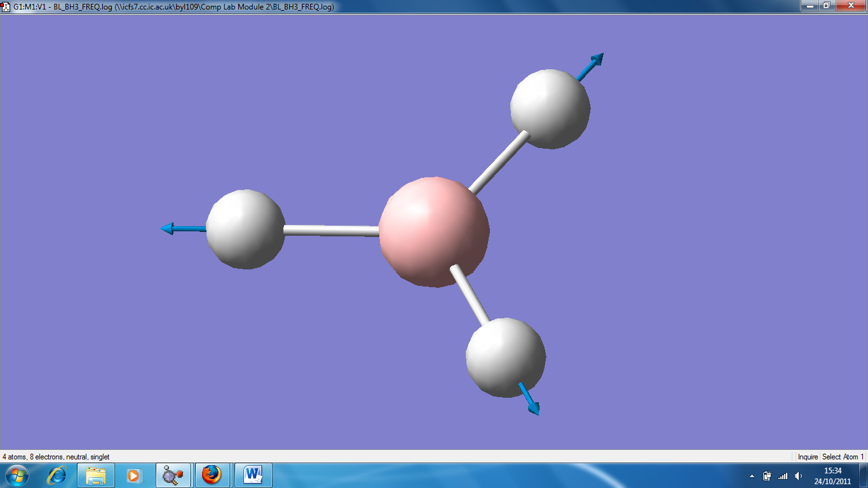This screenshot has height=488, width=868.
Task: Click the blue arrow pointing left
Action: tap(184, 228)
